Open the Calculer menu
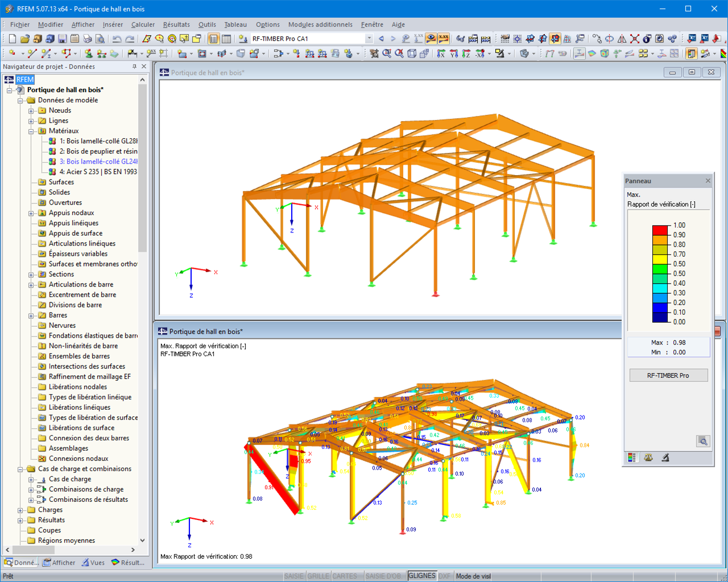Image resolution: width=728 pixels, height=582 pixels. [143, 24]
